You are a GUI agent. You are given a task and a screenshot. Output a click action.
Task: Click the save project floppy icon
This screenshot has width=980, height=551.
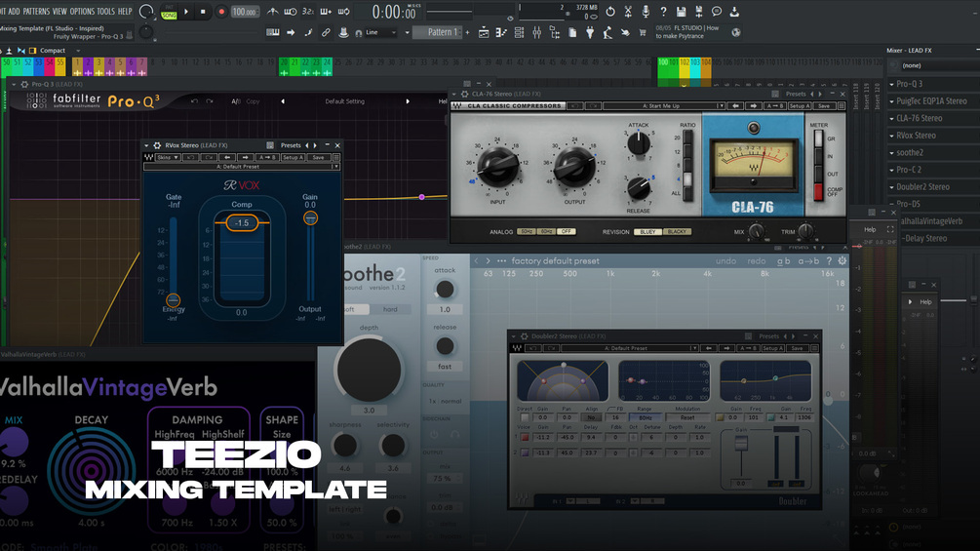coord(682,12)
